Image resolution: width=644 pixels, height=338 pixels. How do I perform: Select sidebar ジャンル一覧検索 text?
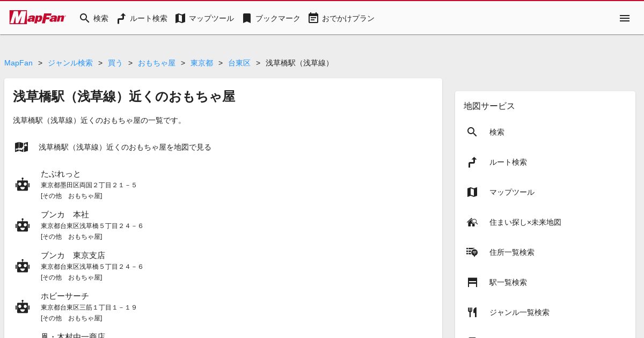coord(519,312)
